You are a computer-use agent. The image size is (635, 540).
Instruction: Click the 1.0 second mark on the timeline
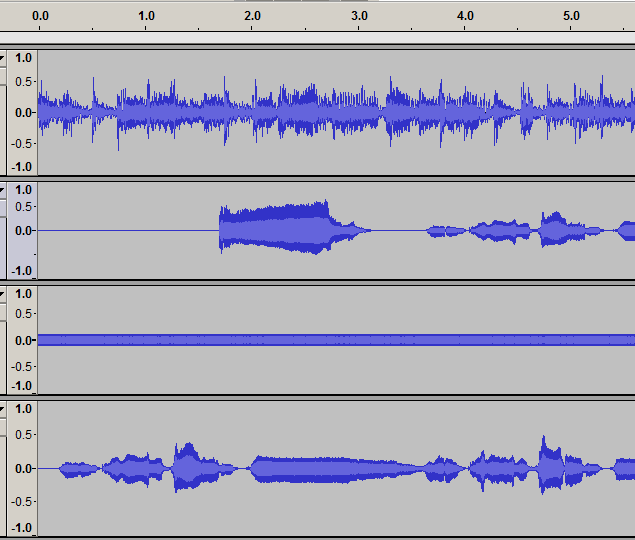tap(146, 17)
